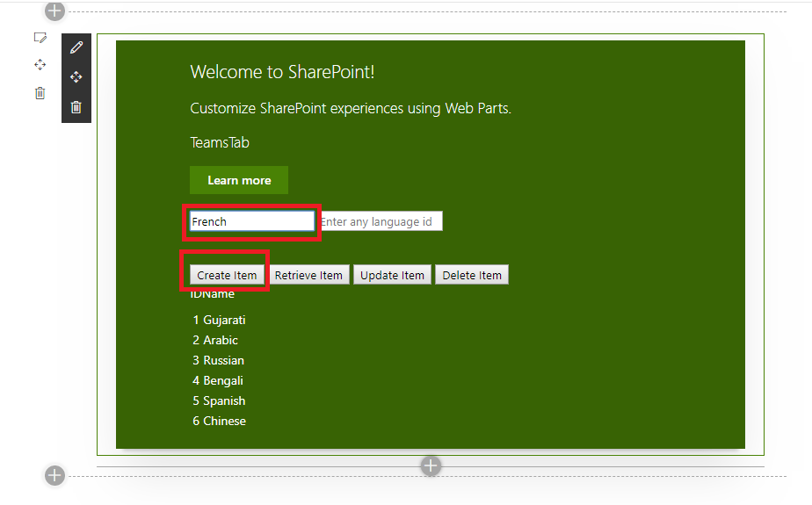Select the '1 Gujarati' list row
Screen dimensions: 812x505
[219, 320]
